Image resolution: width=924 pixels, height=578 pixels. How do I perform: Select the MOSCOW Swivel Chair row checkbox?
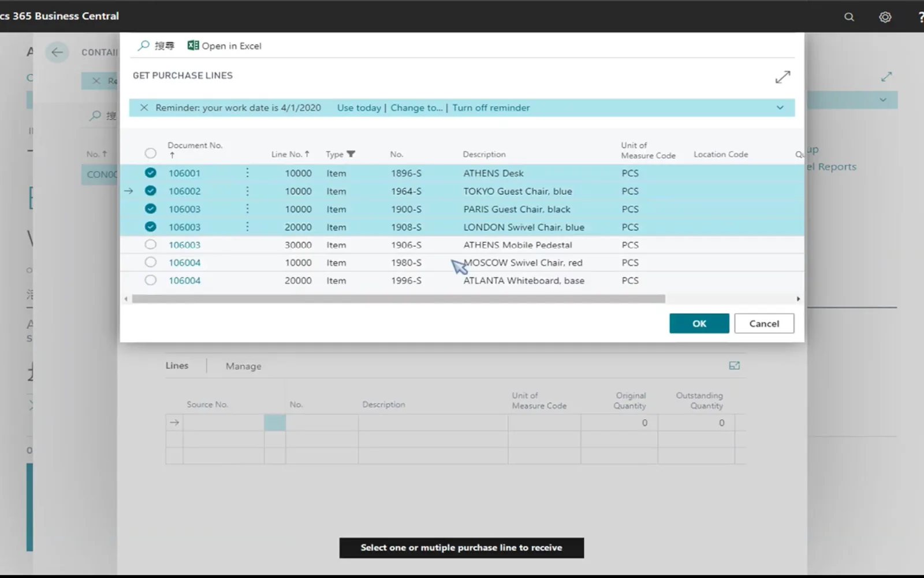pyautogui.click(x=150, y=262)
